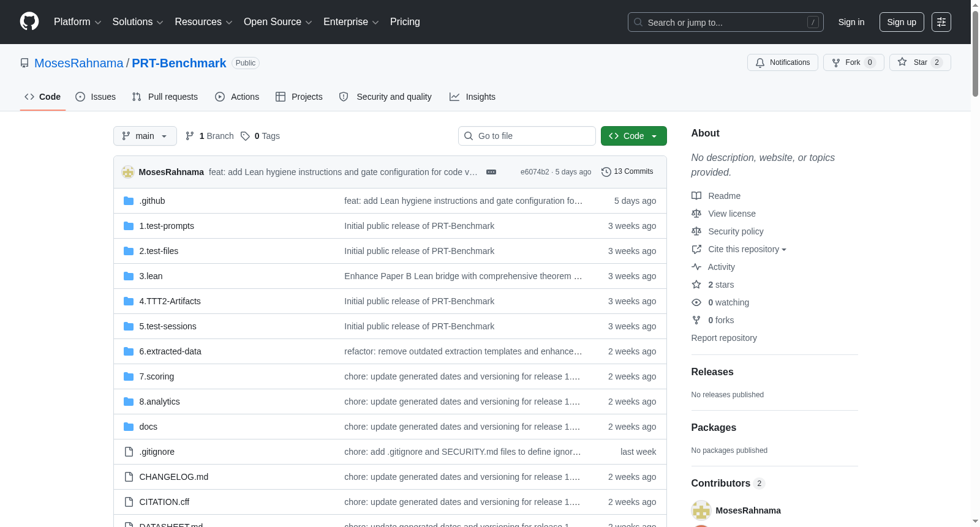Click MosesRahnama in Contributors list
This screenshot has height=527, width=980.
[748, 510]
